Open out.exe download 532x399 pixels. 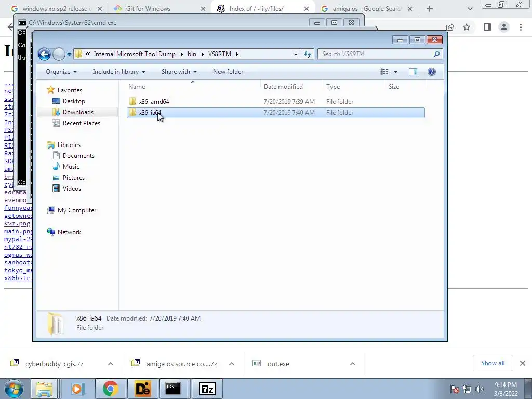click(278, 364)
